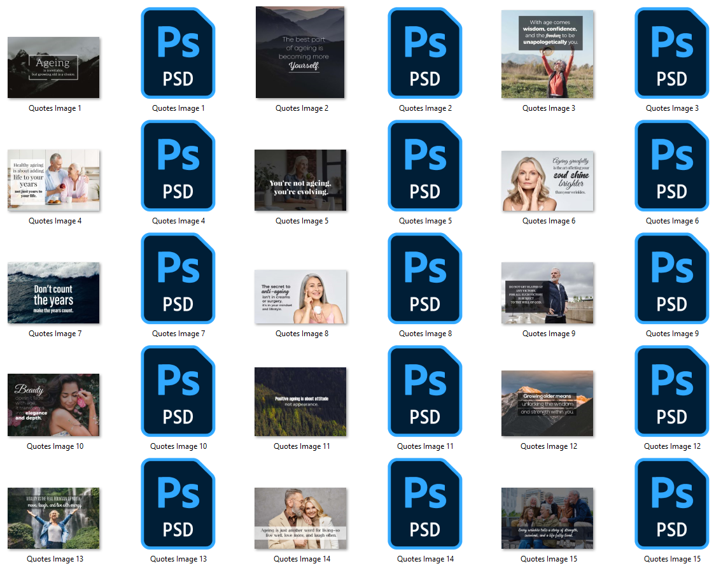Select the 'Healthy ageing' couple photo thumbnail
This screenshot has width=728, height=580.
[53, 180]
